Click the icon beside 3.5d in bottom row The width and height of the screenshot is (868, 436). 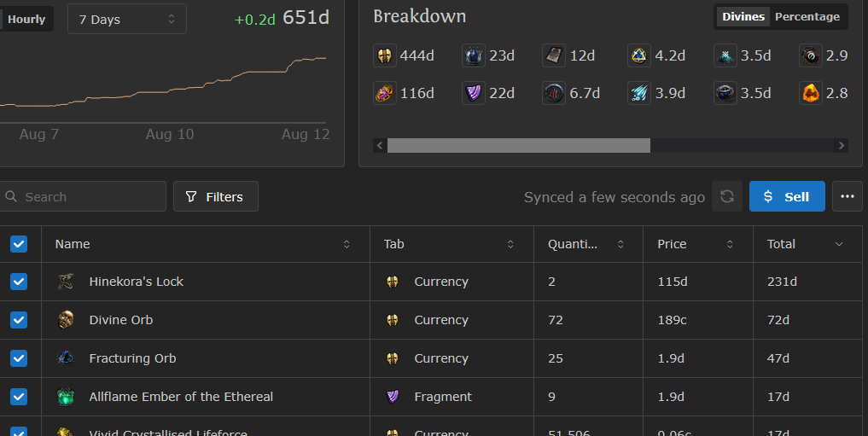725,94
